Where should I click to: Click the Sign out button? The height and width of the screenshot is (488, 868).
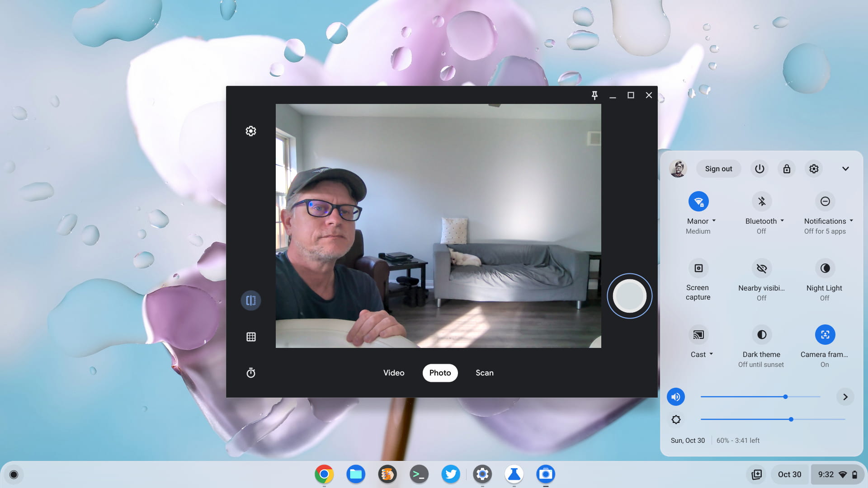[718, 169]
